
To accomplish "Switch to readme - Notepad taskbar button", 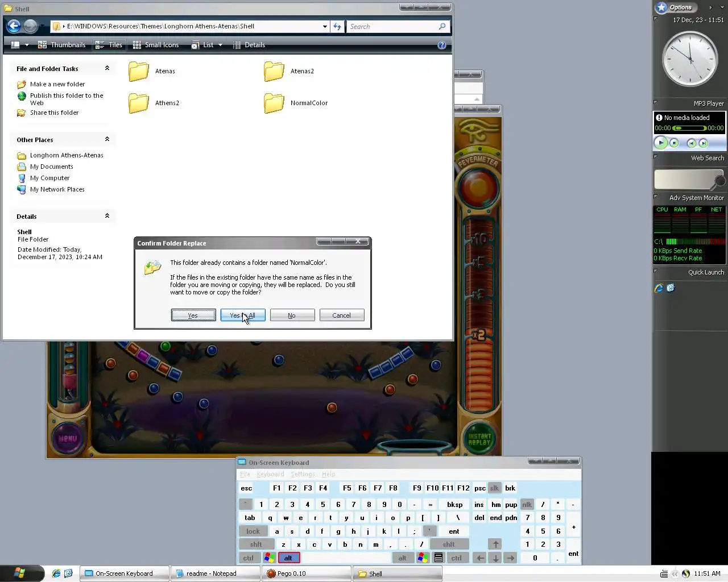I will pyautogui.click(x=216, y=573).
